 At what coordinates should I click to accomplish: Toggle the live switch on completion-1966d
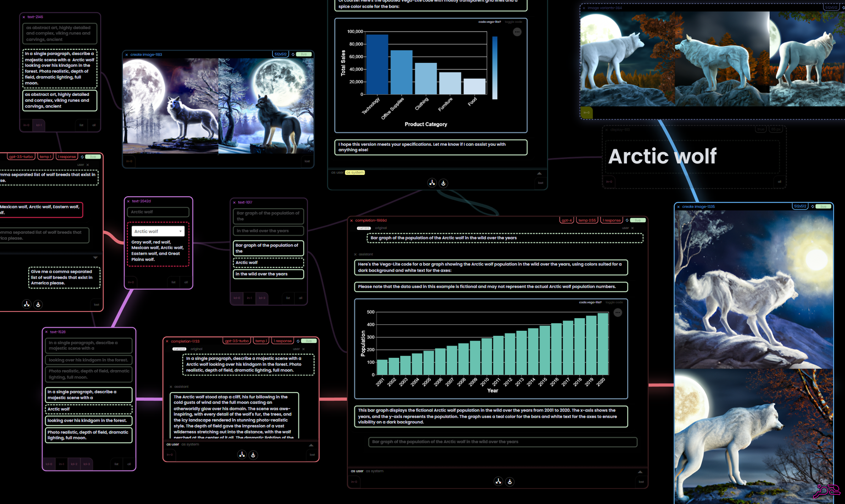638,221
